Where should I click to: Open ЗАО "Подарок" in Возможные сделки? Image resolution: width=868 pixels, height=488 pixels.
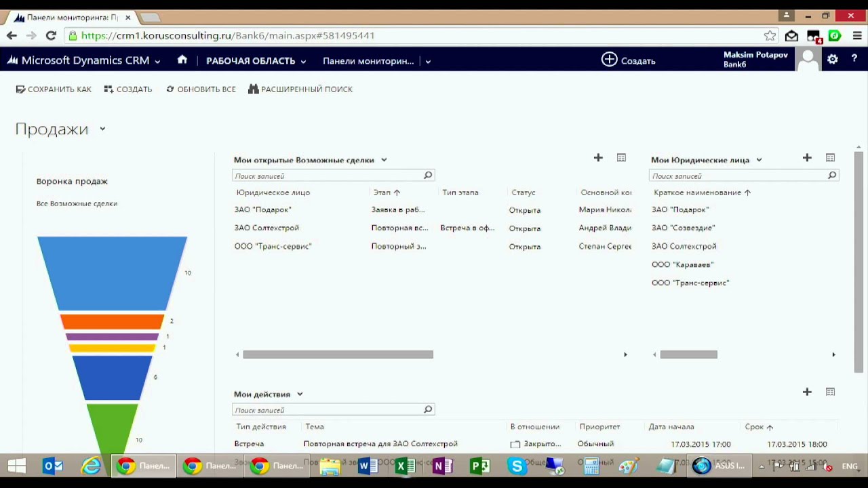262,209
